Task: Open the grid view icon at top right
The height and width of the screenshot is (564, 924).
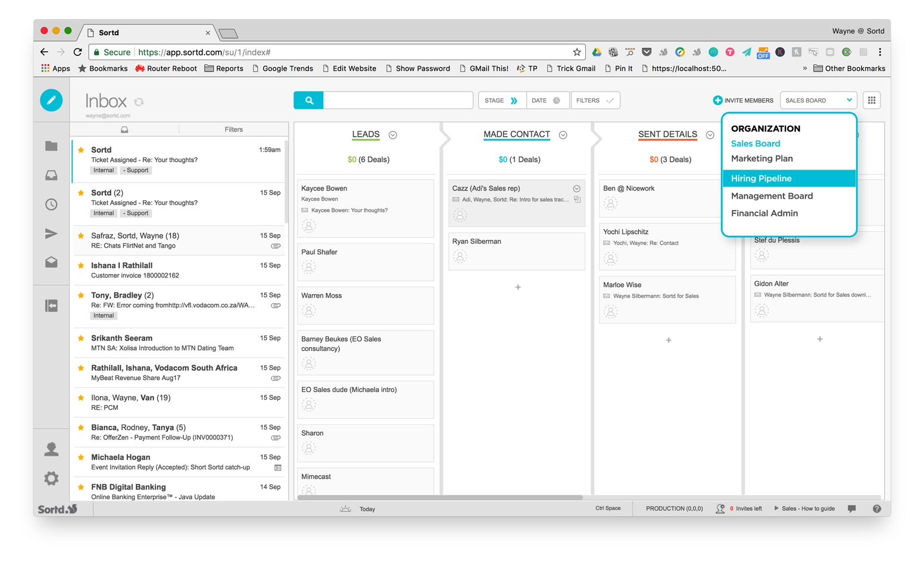Action: (872, 101)
